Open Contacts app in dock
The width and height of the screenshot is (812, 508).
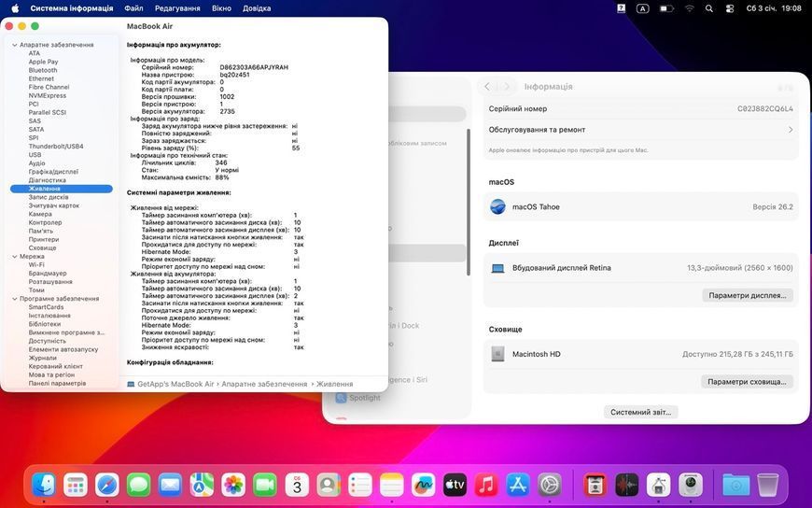pyautogui.click(x=329, y=486)
